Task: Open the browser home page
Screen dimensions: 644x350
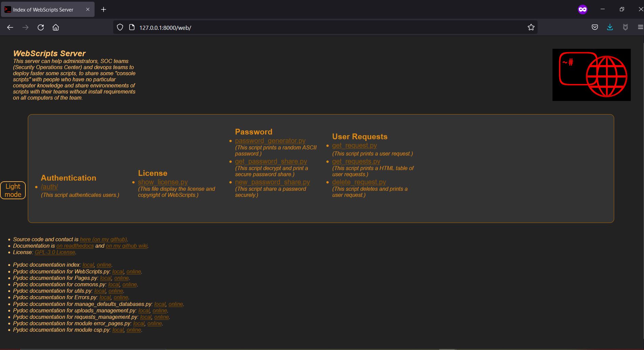Action: coord(56,27)
